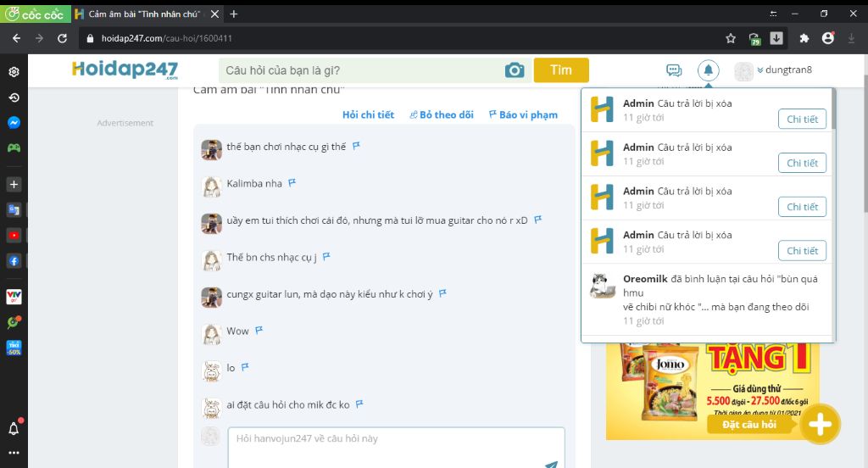Flag comment "thế bạn chơi nhạc cụ gì thế"
Image resolution: width=868 pixels, height=468 pixels.
coord(357,146)
